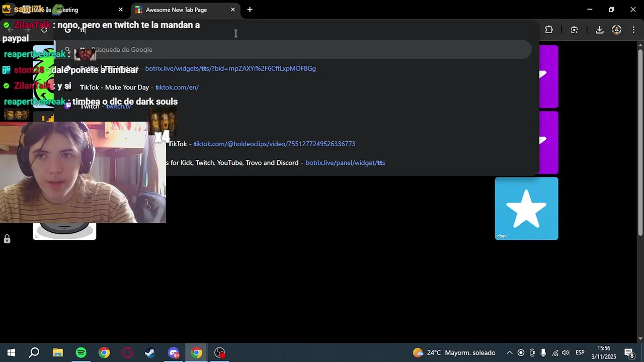Click the microphone tray icon
Viewport: 644px width, 362px height.
coord(544,353)
